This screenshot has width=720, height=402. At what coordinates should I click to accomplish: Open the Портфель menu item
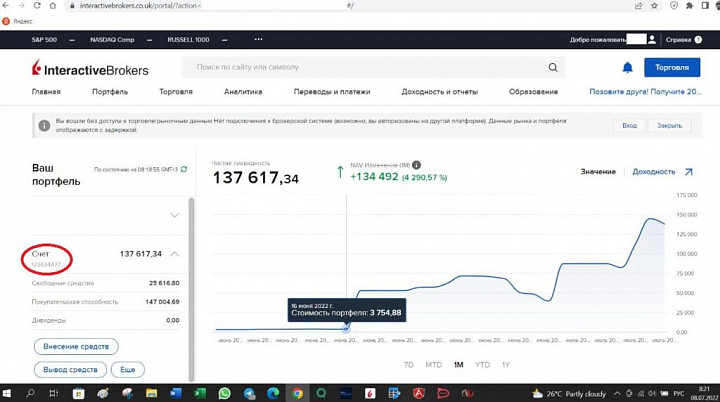[110, 91]
